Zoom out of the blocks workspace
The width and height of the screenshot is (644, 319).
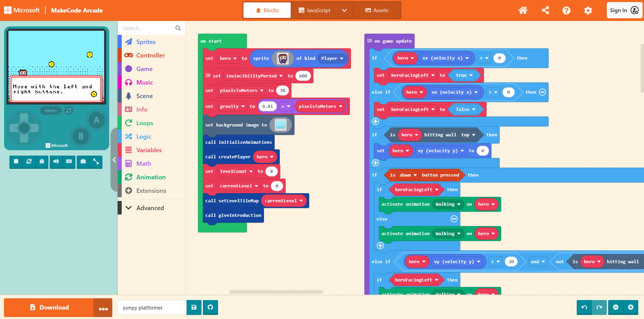[x=616, y=307]
